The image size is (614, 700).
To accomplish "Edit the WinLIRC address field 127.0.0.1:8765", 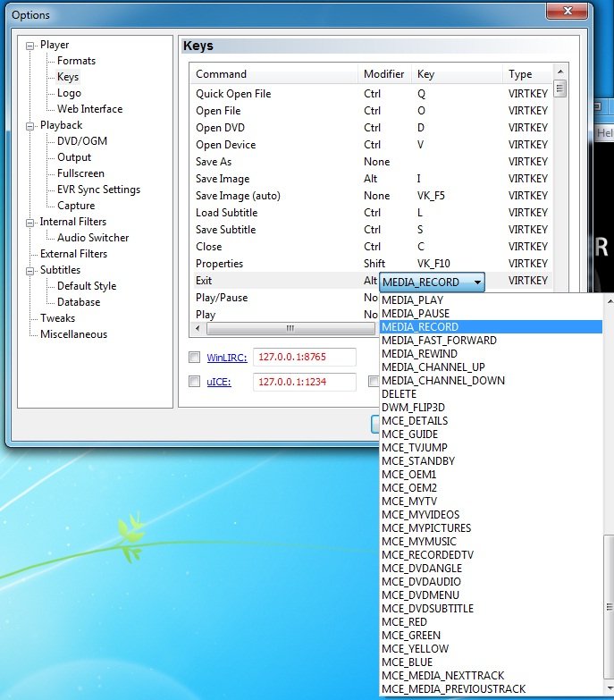I will coord(305,357).
